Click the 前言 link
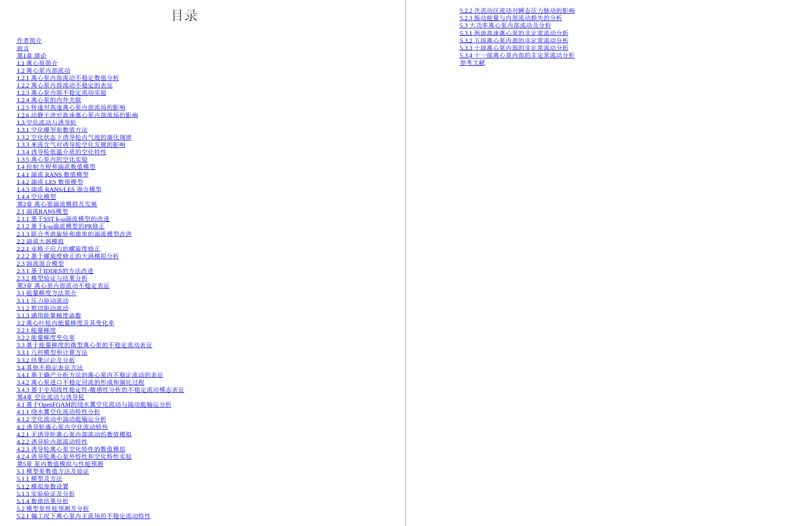The image size is (812, 526). coord(23,48)
